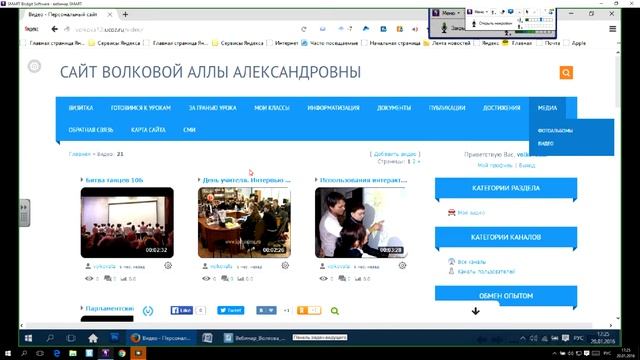Screen dimensions: 640x360
Task: Click the side panel expand handle on the left edge
Action: coord(24,213)
